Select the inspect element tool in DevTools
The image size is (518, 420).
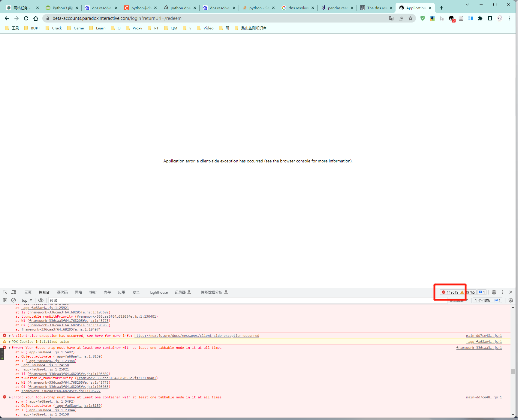[x=5, y=292]
